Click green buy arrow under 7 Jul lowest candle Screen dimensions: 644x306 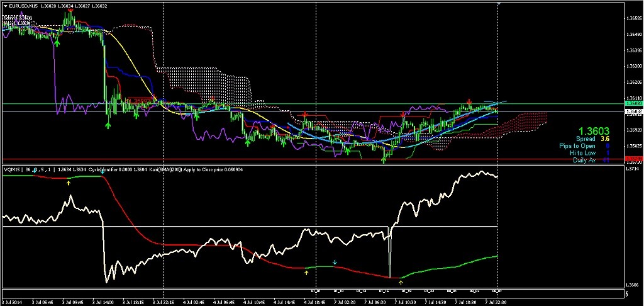(x=384, y=160)
